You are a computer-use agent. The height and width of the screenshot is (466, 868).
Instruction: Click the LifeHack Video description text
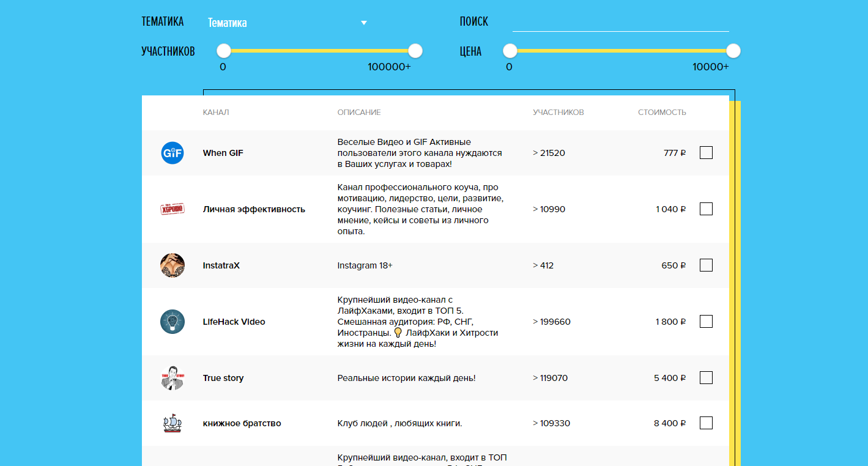[418, 322]
